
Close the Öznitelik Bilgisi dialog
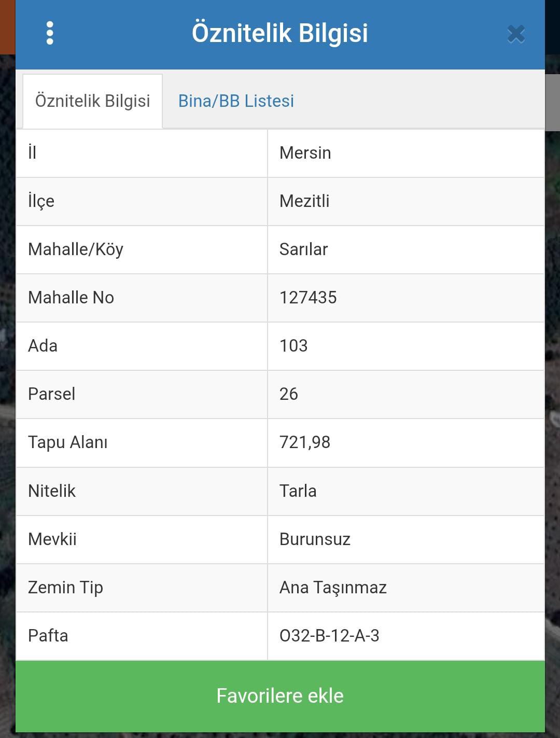click(516, 34)
